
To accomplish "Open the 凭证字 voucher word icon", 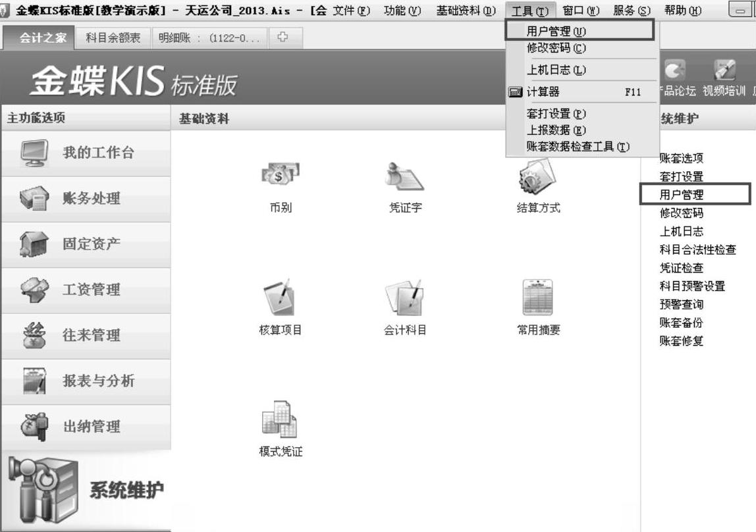I will click(x=404, y=176).
